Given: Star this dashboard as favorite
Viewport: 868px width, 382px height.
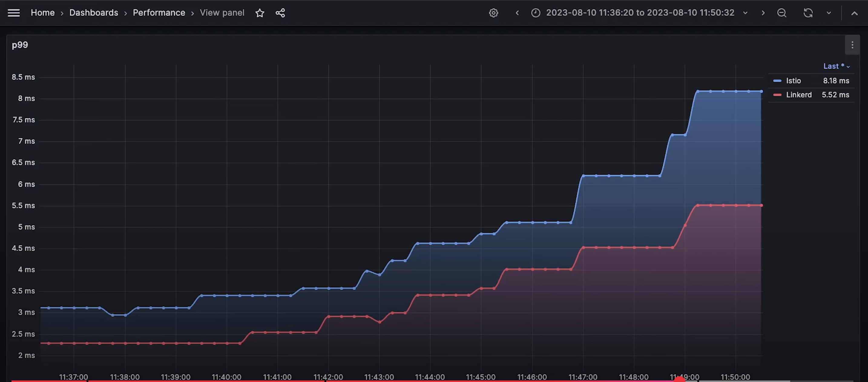Looking at the screenshot, I should coord(259,13).
